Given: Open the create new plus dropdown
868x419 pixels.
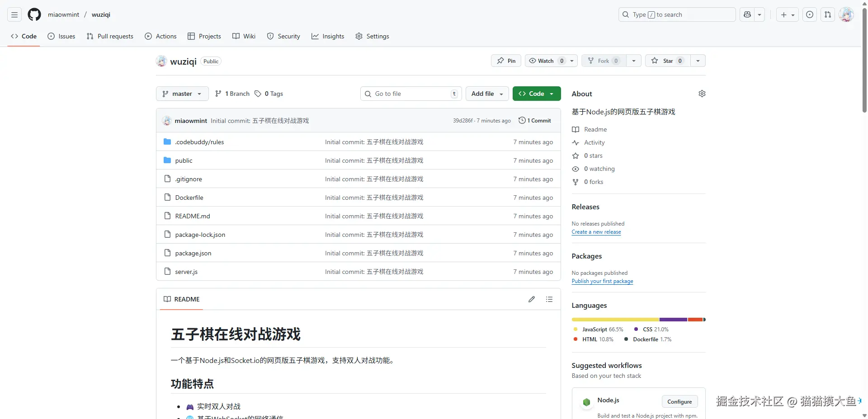Looking at the screenshot, I should [788, 15].
